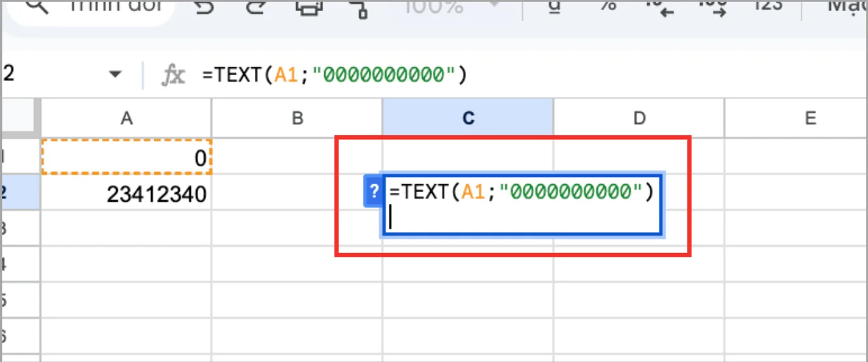Click the Undo arrow icon
The image size is (868, 362).
204,7
